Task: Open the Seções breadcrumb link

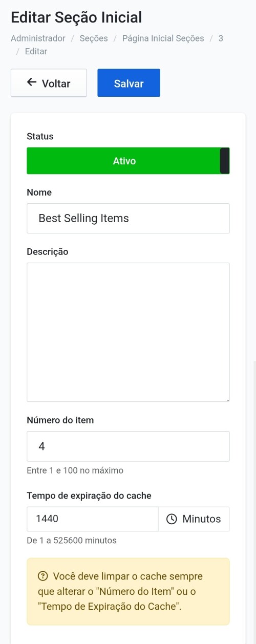Action: tap(94, 38)
